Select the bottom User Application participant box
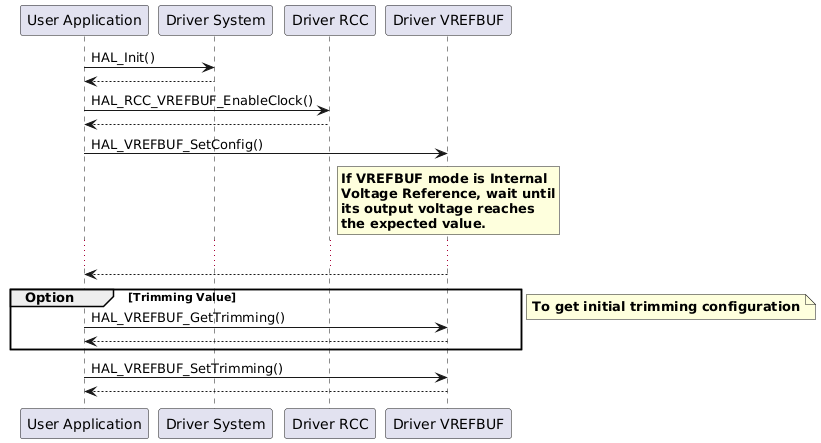Screen dimensions: 821x443 pos(84,424)
